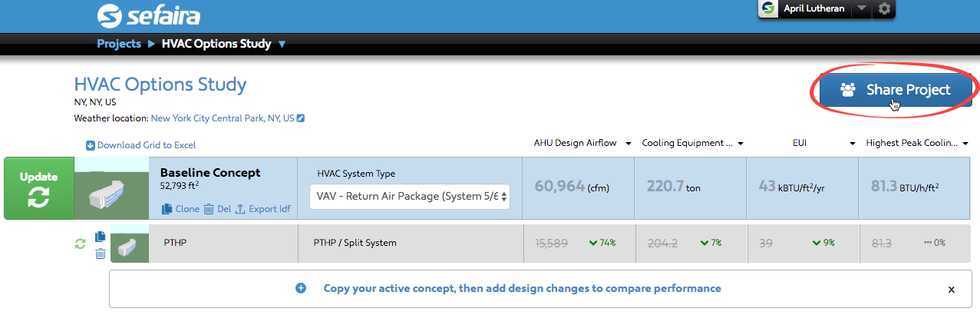Click HVAC Options Study page title

[x=160, y=85]
